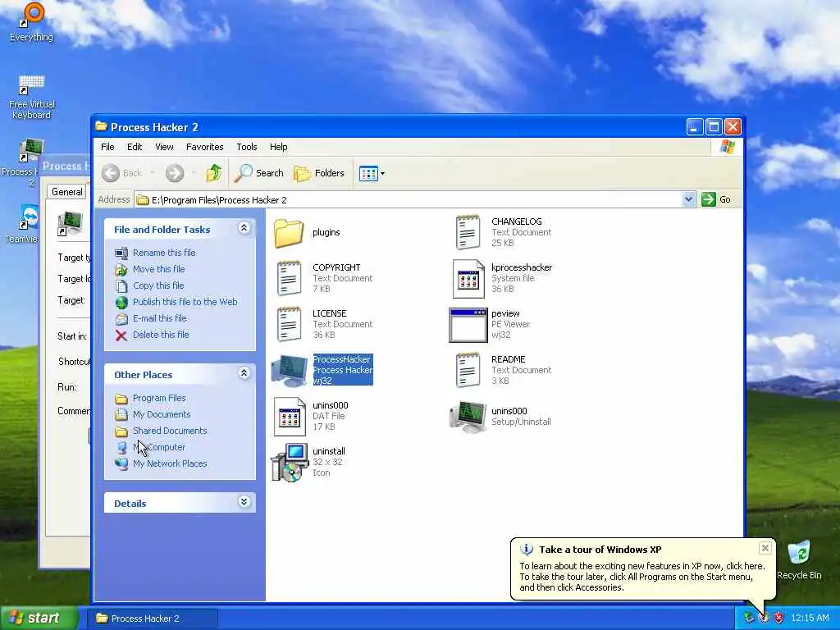This screenshot has width=840, height=630.
Task: Switch to General tab in Properties window
Action: (67, 192)
